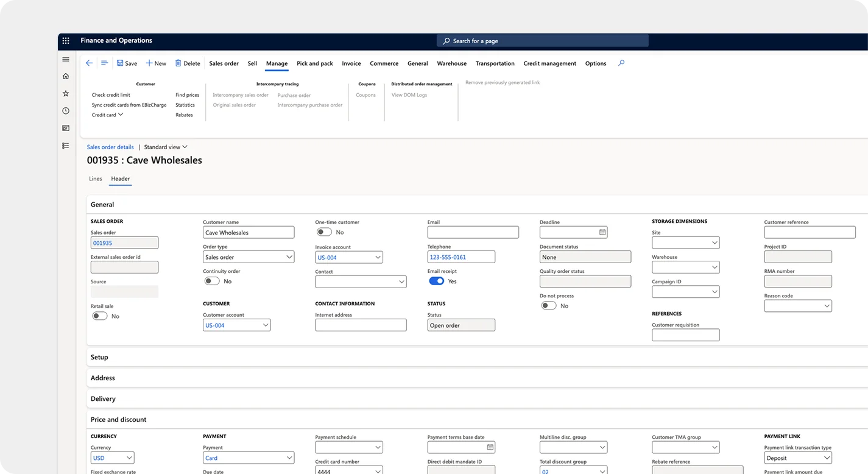Click the Internet address field

(361, 325)
